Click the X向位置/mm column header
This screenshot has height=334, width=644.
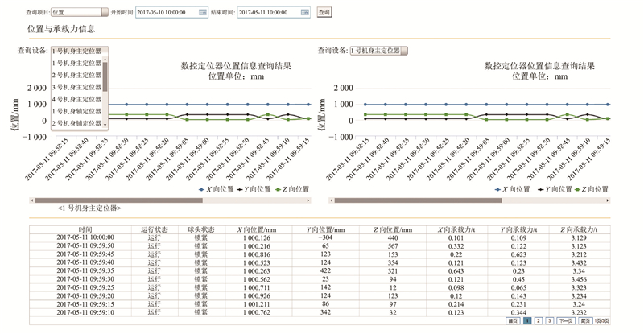257,229
